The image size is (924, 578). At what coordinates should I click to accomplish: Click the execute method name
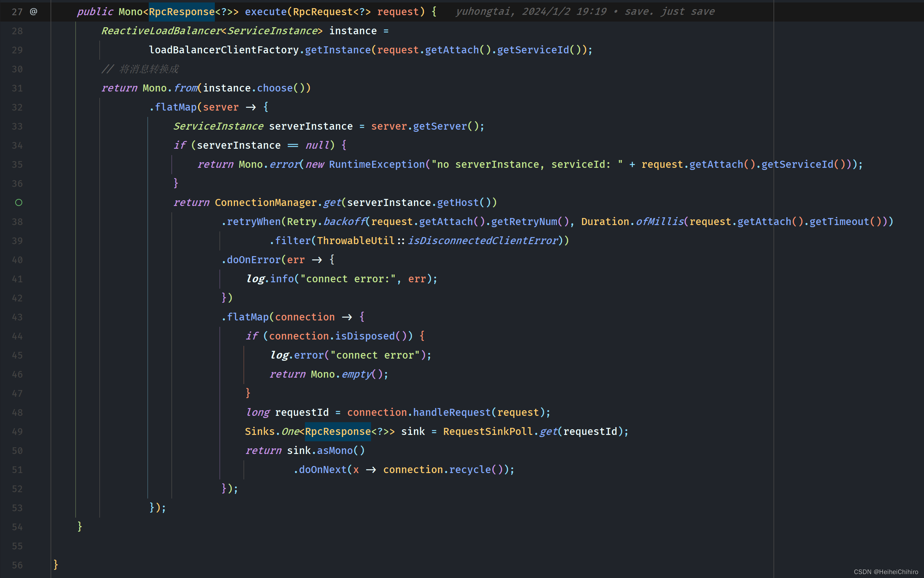coord(265,11)
